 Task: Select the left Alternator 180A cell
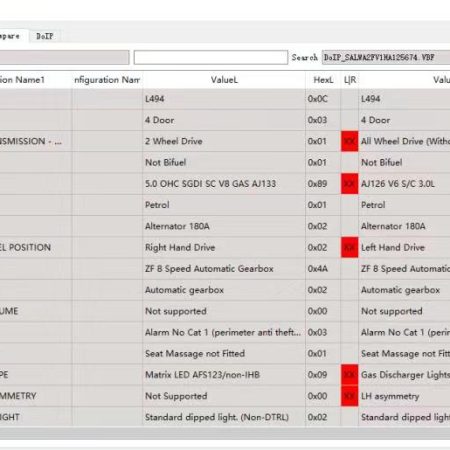click(x=224, y=226)
